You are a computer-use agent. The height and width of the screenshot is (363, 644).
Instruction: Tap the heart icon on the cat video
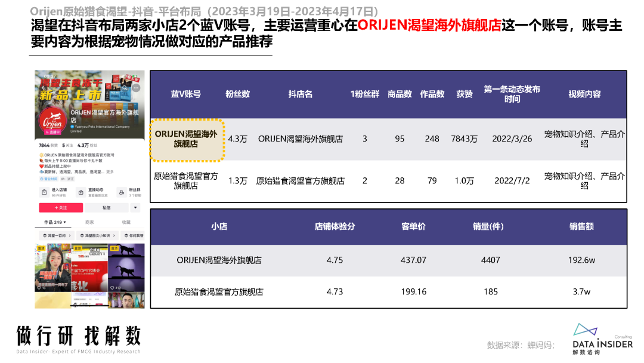coord(112,288)
